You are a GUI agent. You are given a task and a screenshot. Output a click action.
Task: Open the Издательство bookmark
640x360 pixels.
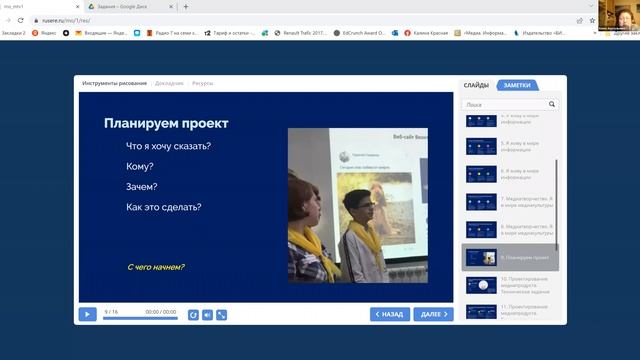[x=540, y=33]
